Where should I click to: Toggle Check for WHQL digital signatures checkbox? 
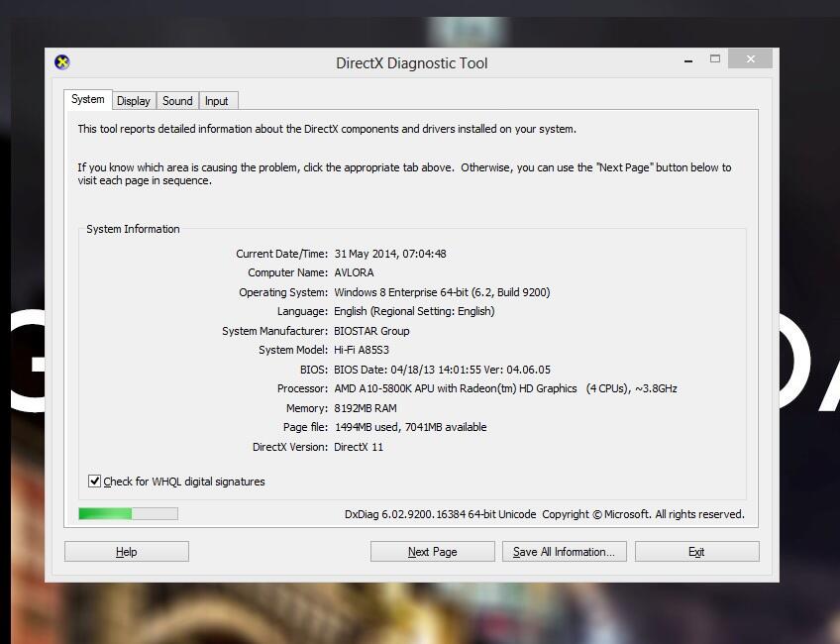94,481
